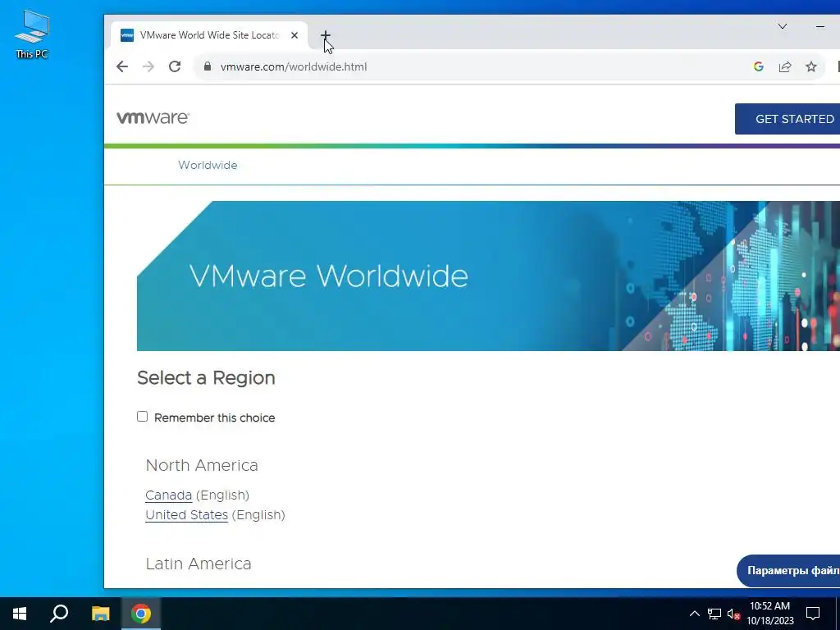Open the Windows Start menu
The width and height of the screenshot is (840, 630).
coord(20,614)
